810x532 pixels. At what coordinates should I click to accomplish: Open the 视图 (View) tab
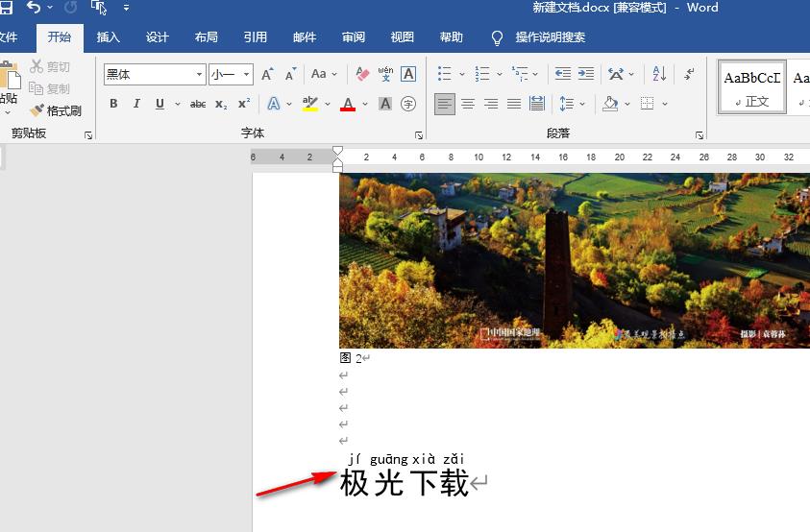(402, 37)
